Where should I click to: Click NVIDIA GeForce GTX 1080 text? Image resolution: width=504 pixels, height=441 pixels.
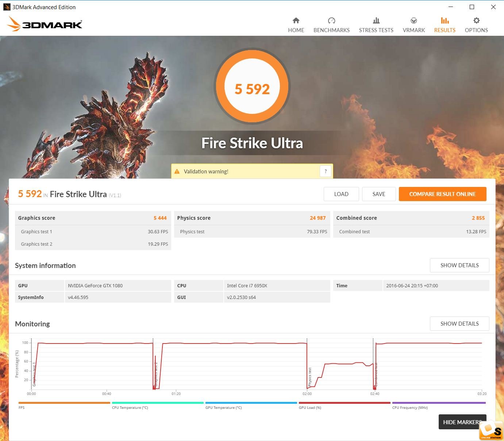coord(95,286)
